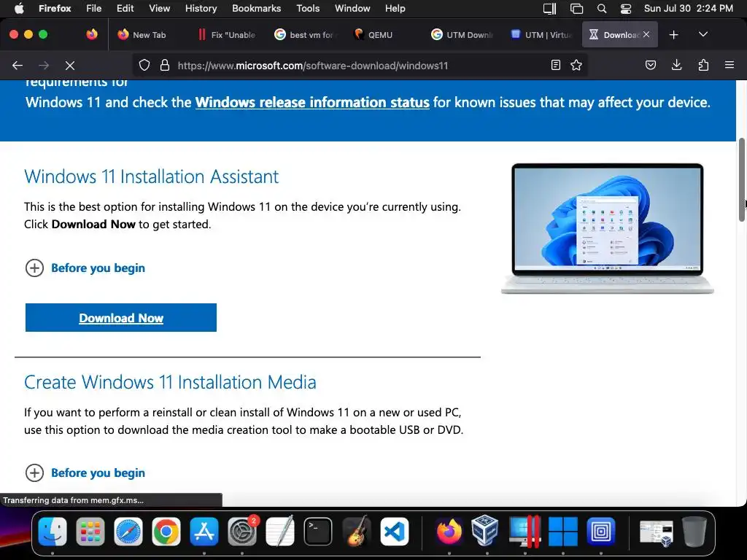This screenshot has height=560, width=747.
Task: Open the View menu
Action: click(x=159, y=8)
